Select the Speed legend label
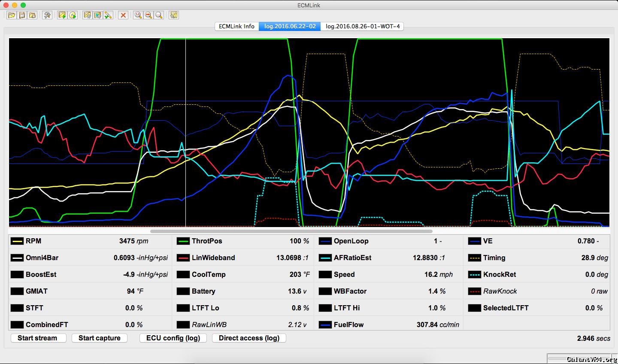The image size is (618, 364). (344, 275)
